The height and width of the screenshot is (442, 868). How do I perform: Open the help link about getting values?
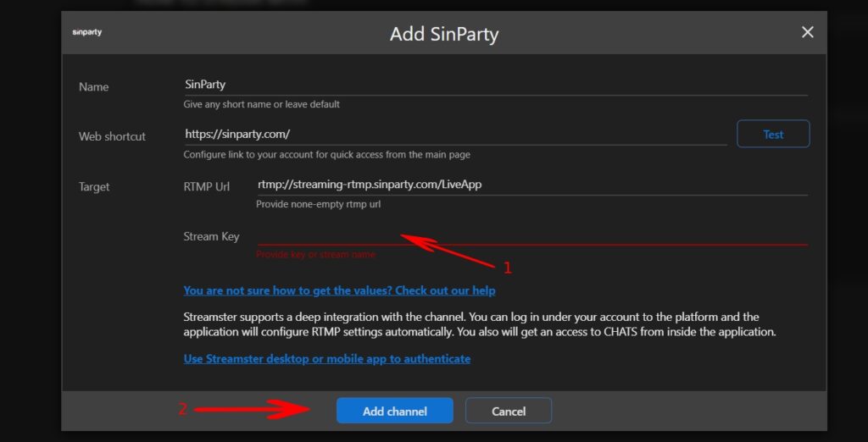[339, 290]
